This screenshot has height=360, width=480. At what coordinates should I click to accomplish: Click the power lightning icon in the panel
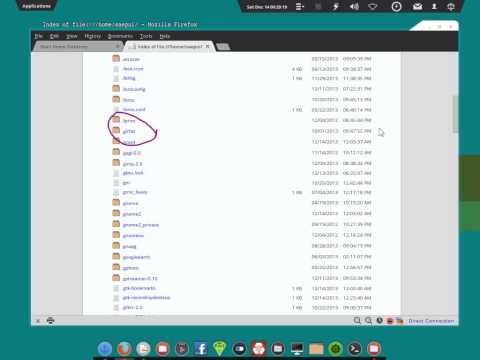coord(336,7)
